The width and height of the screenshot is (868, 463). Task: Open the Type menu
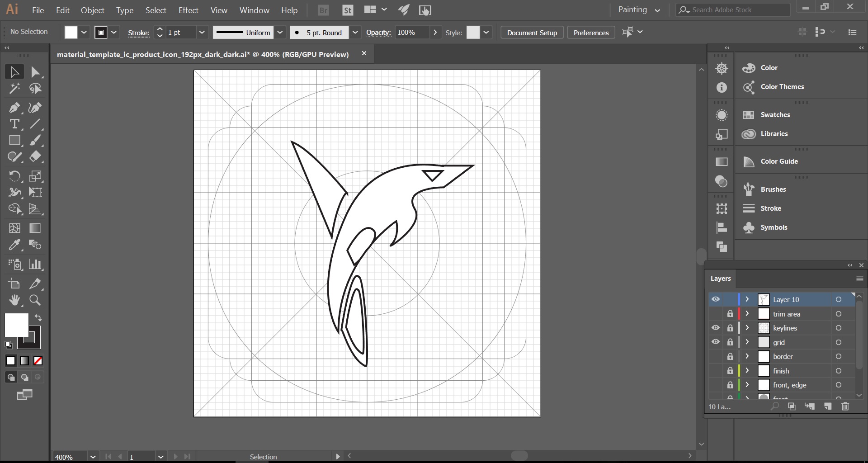[x=125, y=10]
